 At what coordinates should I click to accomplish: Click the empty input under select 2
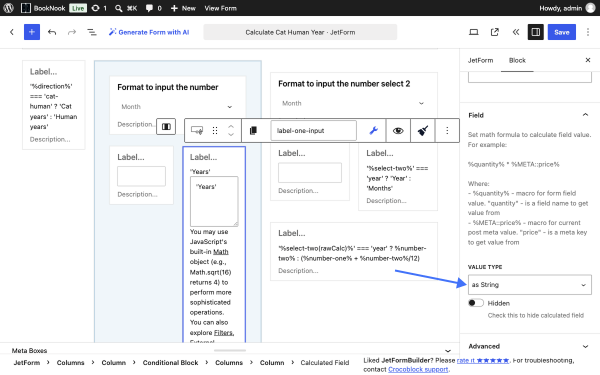(x=310, y=173)
